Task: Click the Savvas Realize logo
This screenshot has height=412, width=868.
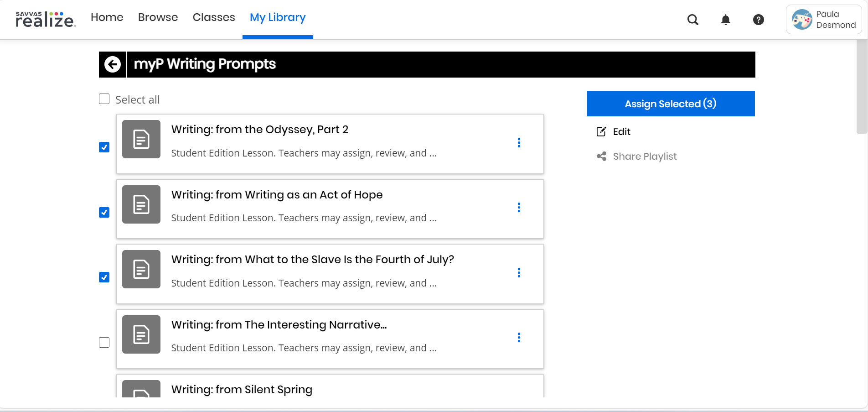Action: 46,19
